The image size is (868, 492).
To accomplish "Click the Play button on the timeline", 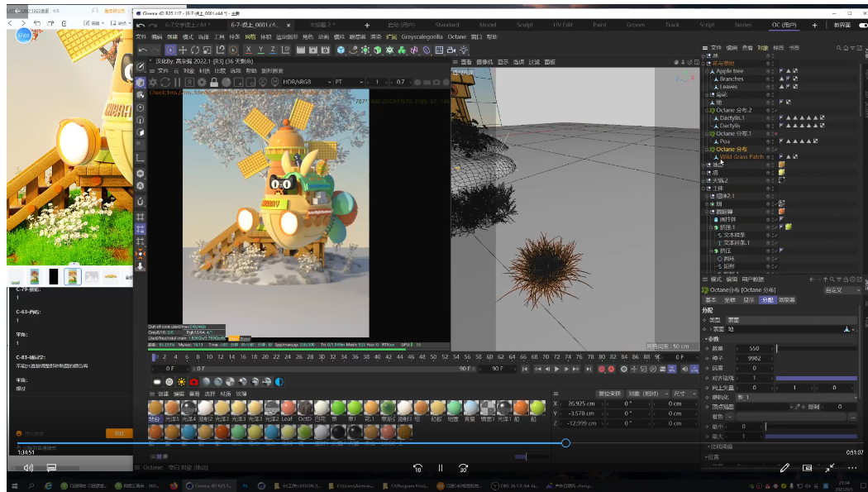I will click(x=557, y=369).
